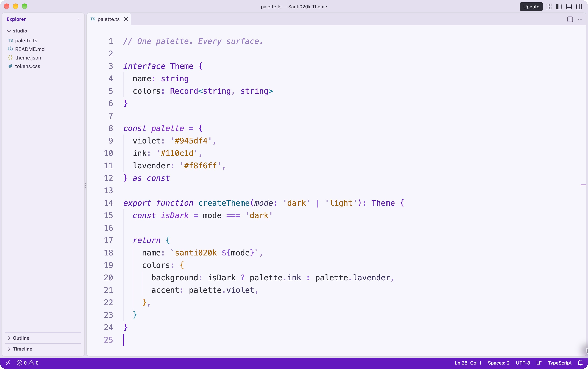
Task: Expand the Timeline section
Action: pyautogui.click(x=43, y=349)
